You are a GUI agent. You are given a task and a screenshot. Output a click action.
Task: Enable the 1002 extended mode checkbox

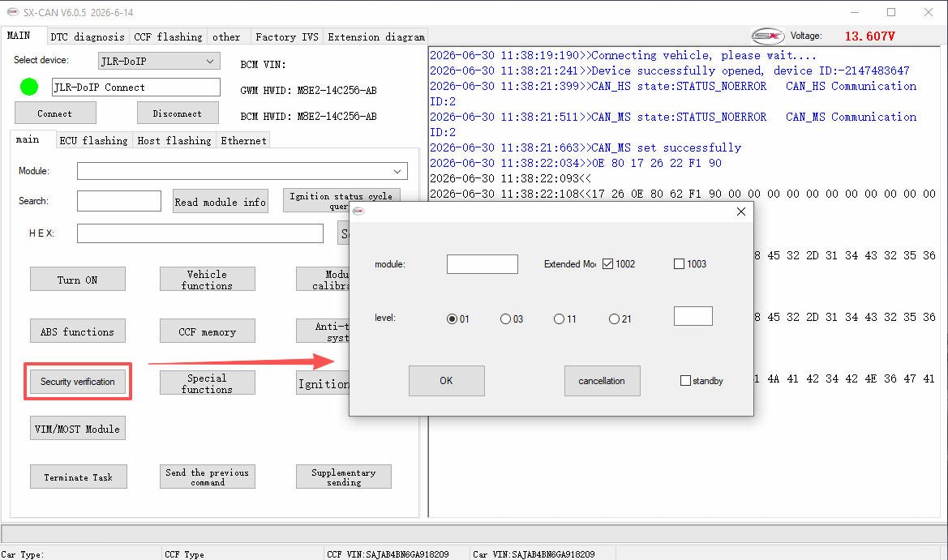pos(607,264)
